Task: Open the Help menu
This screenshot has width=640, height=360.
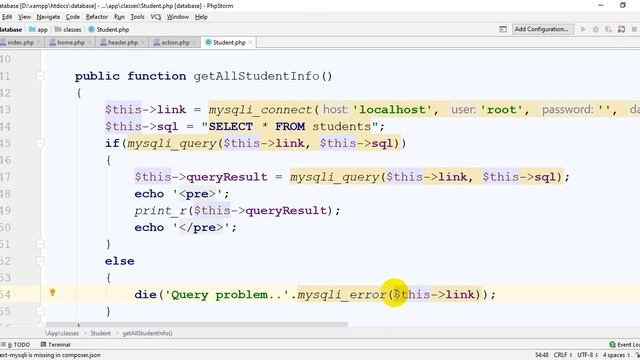Action: pyautogui.click(x=201, y=17)
